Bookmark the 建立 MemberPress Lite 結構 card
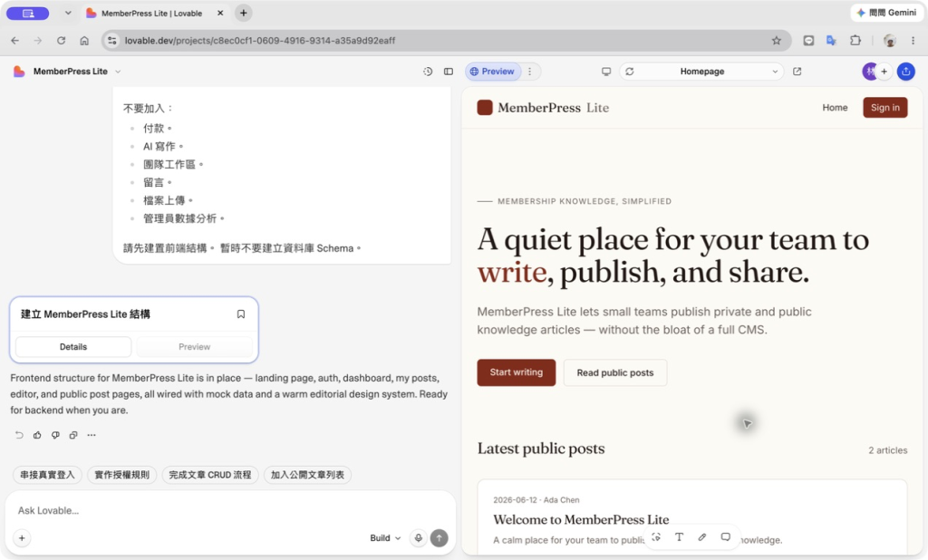 241,314
